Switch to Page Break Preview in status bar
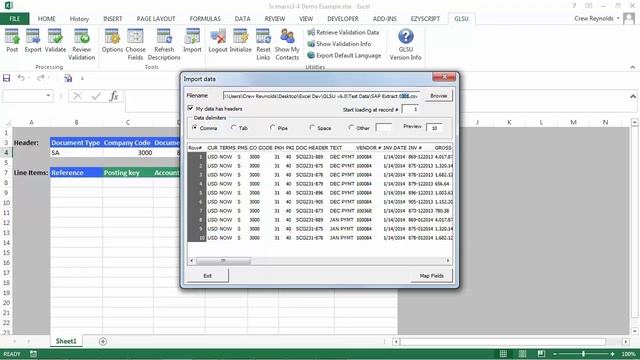640x360 pixels. click(541, 354)
